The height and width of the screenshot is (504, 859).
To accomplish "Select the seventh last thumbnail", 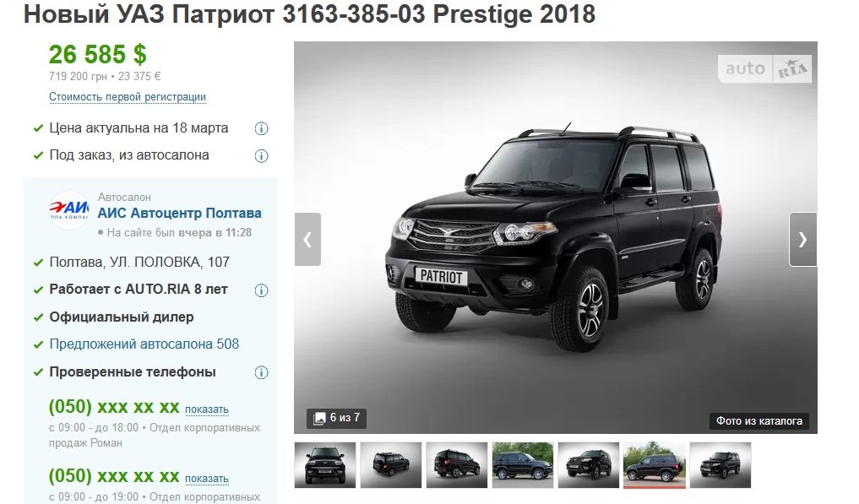I will [720, 465].
